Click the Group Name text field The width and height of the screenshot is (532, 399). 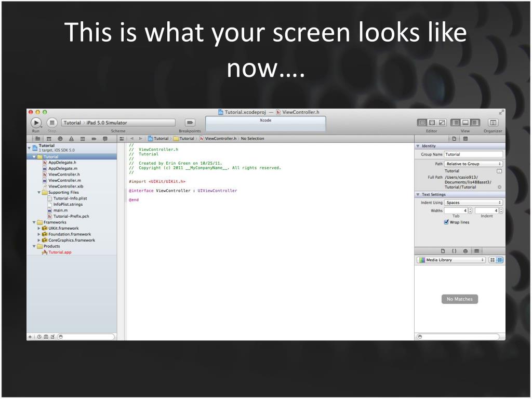point(474,154)
